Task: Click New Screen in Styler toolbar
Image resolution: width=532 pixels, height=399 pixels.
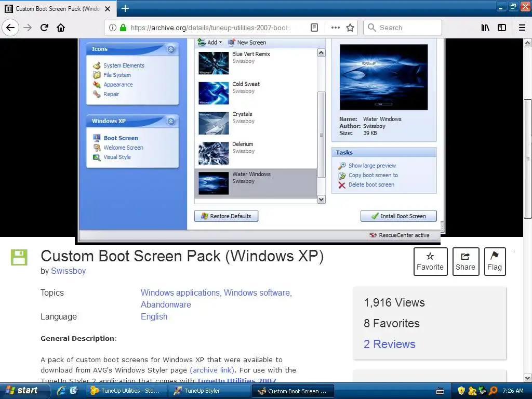Action: pos(247,43)
